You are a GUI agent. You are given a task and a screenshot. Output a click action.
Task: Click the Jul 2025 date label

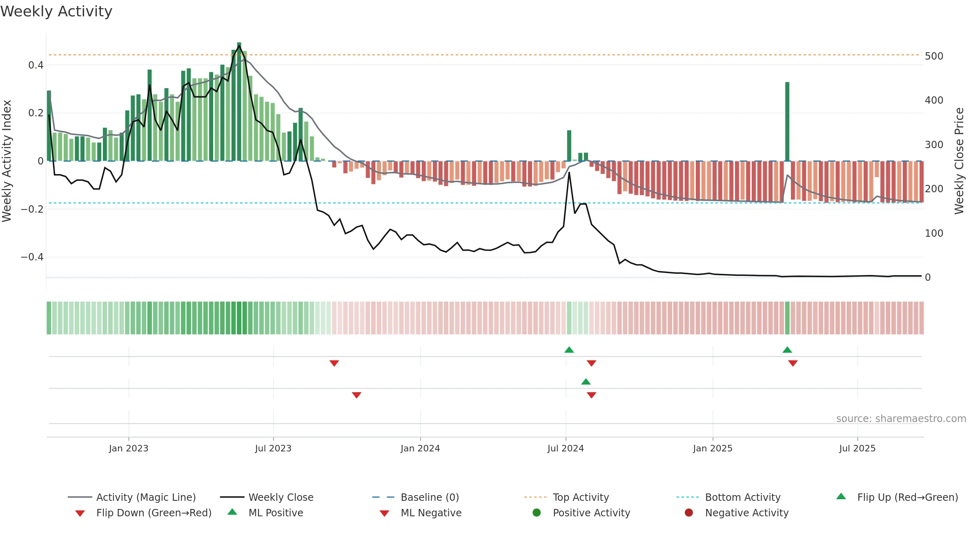coord(857,448)
